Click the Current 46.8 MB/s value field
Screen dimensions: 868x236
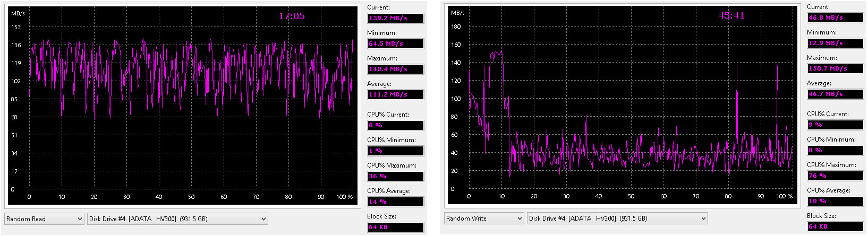[x=835, y=18]
